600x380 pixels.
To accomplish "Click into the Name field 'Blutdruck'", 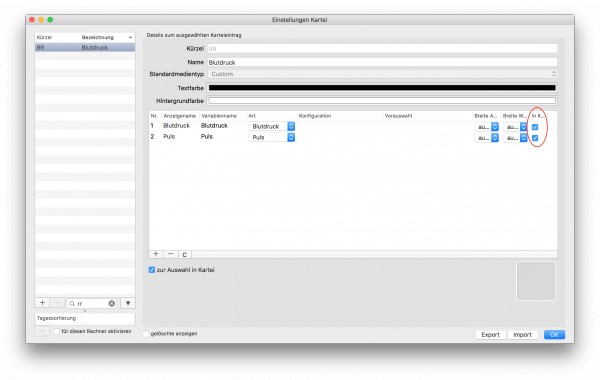I will point(382,62).
